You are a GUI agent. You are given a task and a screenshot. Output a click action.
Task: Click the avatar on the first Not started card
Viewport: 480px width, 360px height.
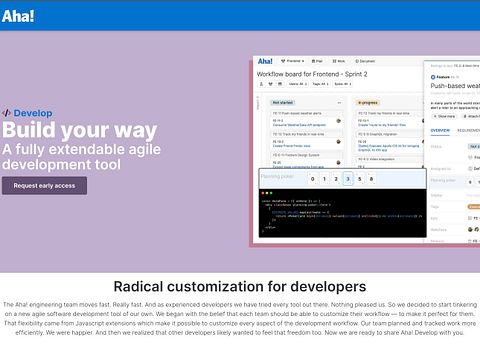338,121
